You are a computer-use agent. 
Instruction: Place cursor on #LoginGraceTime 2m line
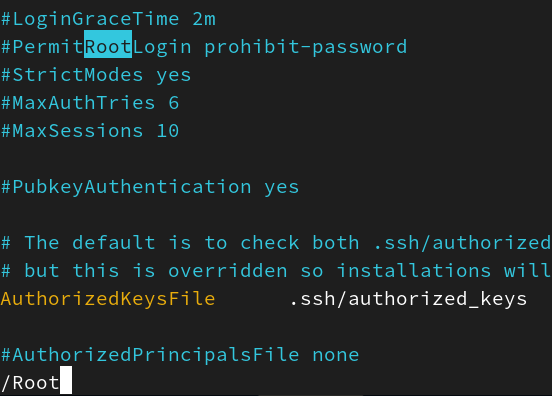[108, 19]
